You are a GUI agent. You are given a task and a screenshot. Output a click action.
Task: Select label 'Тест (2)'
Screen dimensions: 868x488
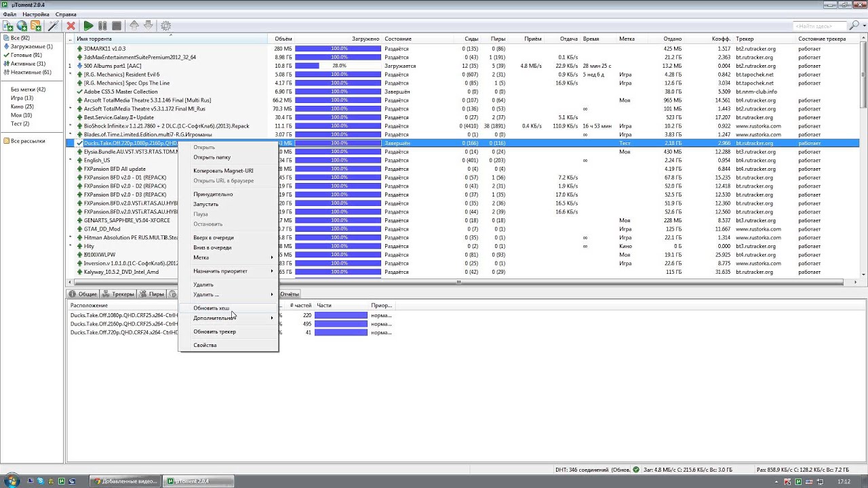[20, 123]
